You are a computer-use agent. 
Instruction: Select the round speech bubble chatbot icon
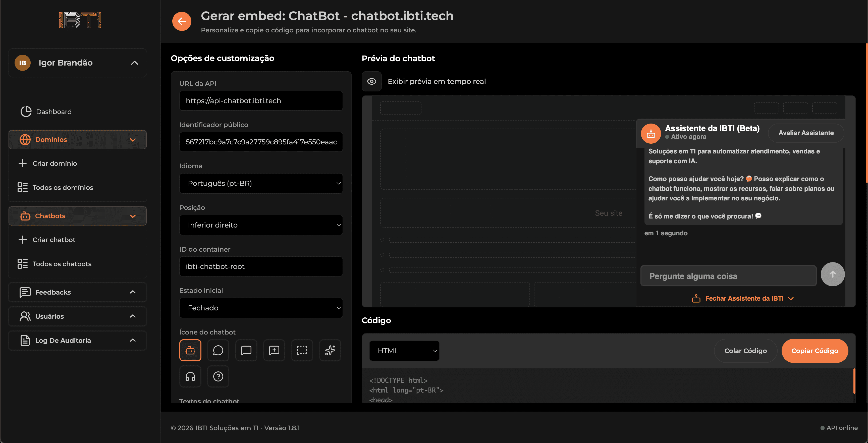(218, 350)
